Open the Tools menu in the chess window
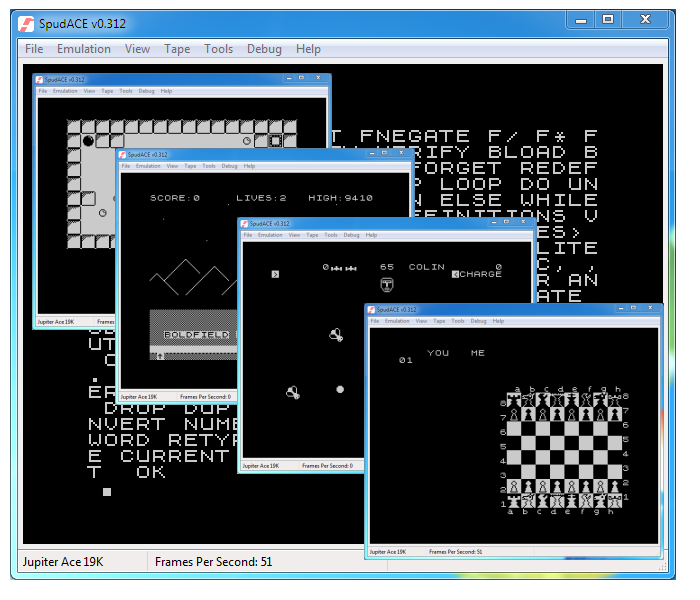Screen dimensions: 700x600 (458, 321)
